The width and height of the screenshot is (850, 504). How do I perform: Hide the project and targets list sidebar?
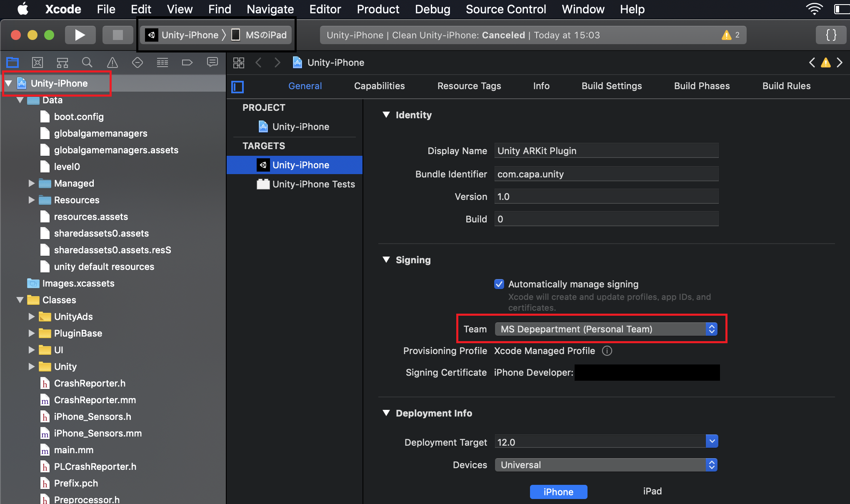[237, 87]
